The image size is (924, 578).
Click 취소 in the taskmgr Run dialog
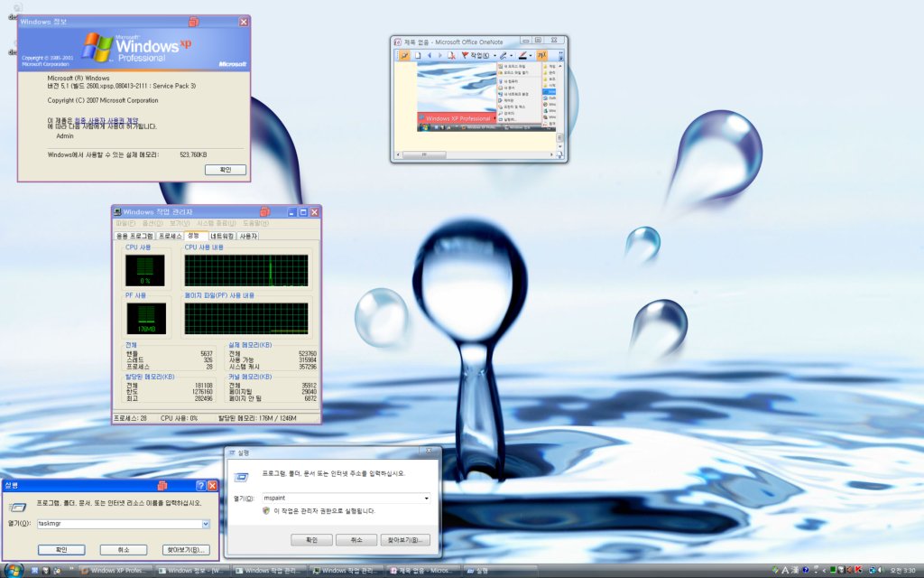click(x=123, y=550)
